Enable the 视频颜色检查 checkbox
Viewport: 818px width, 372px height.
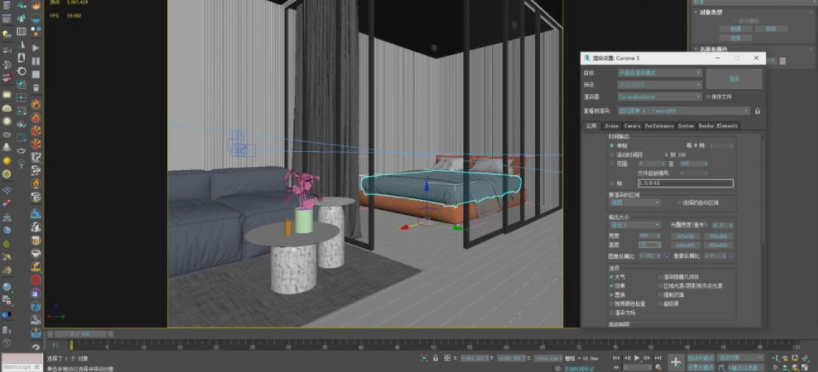tap(611, 304)
